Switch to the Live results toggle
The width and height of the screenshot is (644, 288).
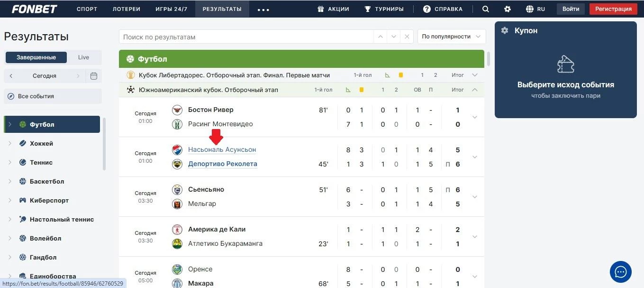click(x=83, y=57)
